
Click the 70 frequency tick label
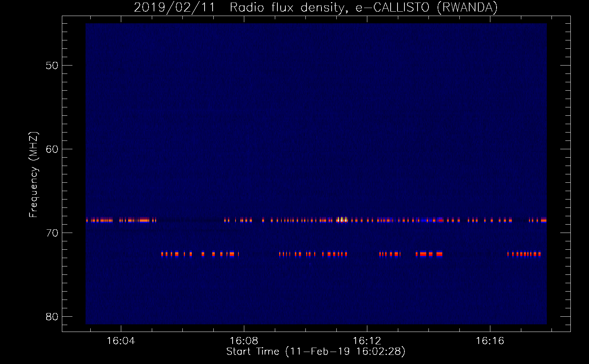click(x=52, y=233)
